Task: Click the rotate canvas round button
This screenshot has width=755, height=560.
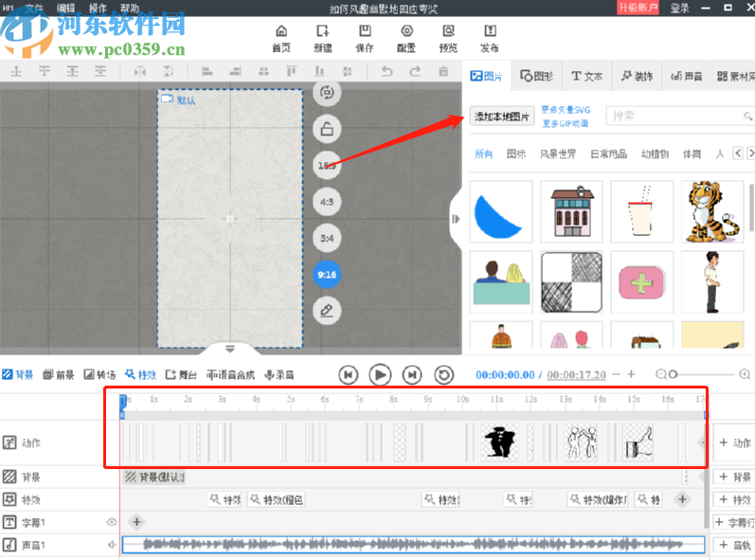Action: [x=327, y=93]
